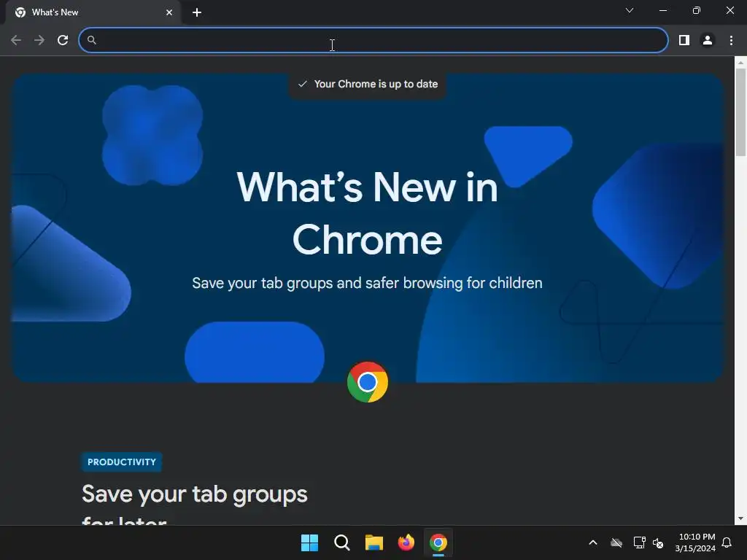Open the Windows Start menu
This screenshot has width=747, height=560.
(309, 542)
